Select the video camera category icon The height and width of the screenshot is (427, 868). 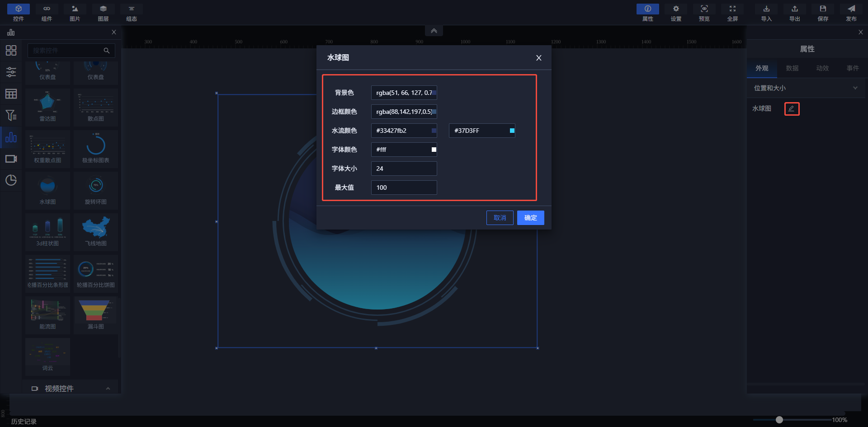coord(11,159)
